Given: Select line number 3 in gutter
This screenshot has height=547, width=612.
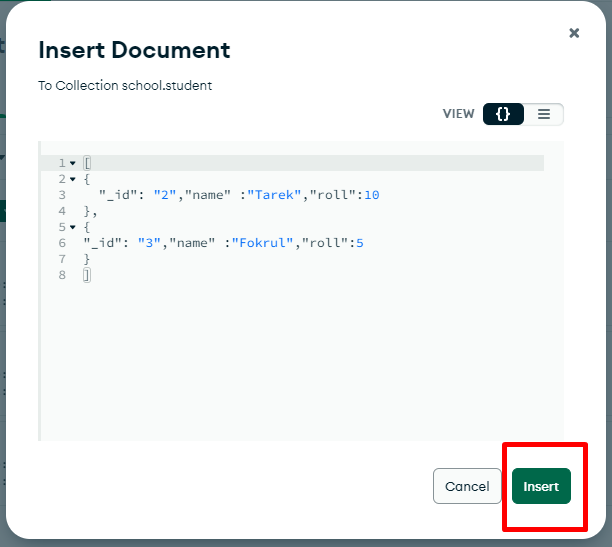Looking at the screenshot, I should 62,195.
